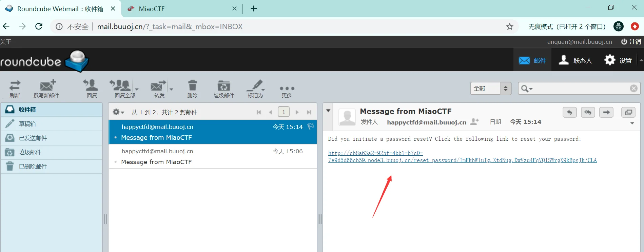Viewport: 644px width, 252px height.
Task: Click the address bar URL mail.buuoj.cn
Action: click(170, 26)
